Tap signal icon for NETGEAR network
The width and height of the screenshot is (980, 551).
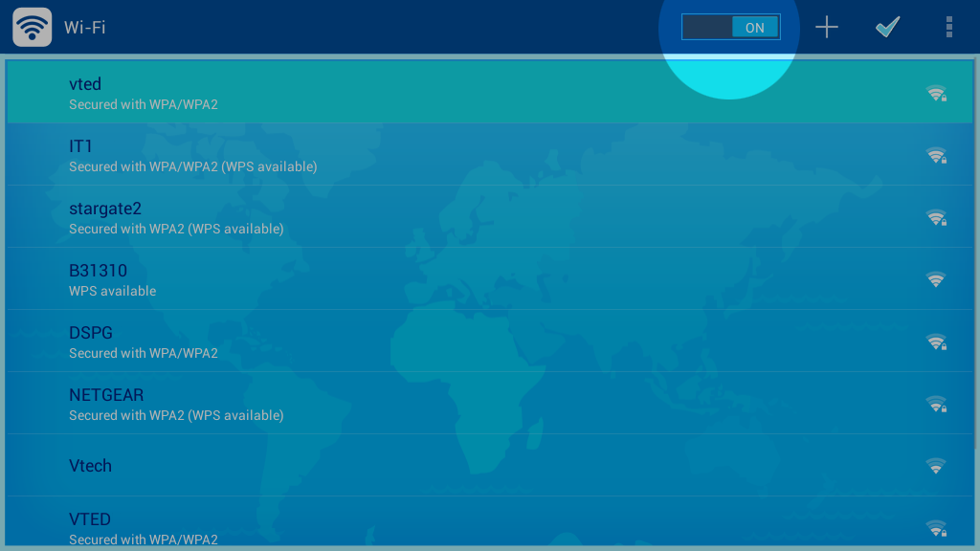936,404
